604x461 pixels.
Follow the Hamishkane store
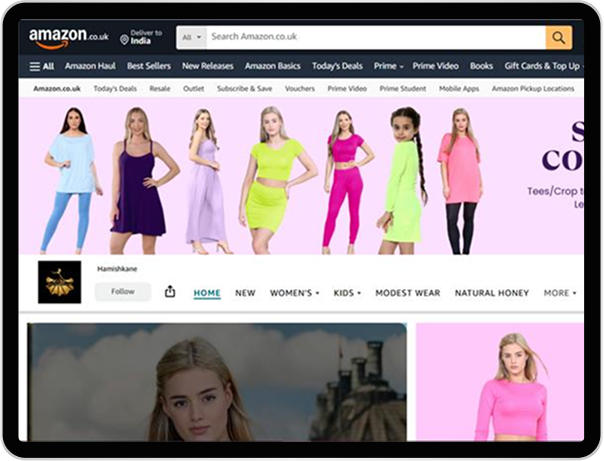click(122, 292)
